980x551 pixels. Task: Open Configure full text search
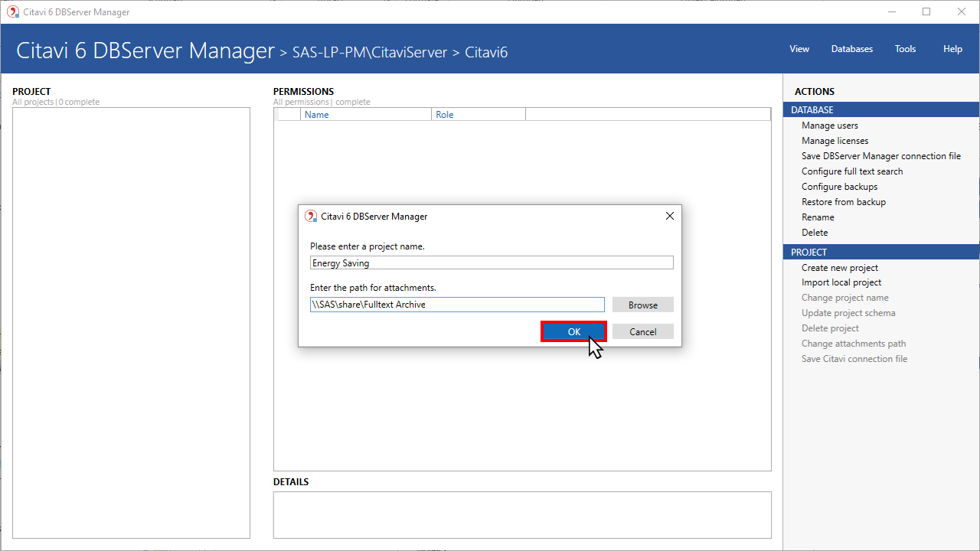[x=851, y=171]
